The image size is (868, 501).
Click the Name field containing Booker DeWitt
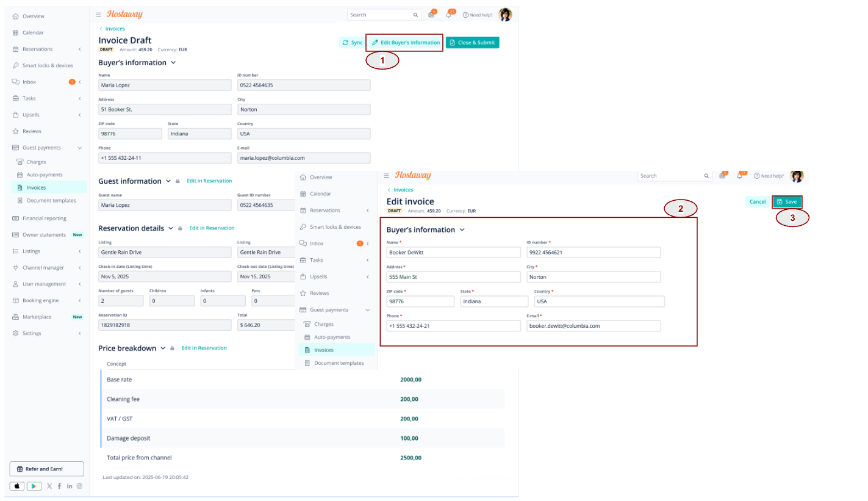click(x=454, y=253)
